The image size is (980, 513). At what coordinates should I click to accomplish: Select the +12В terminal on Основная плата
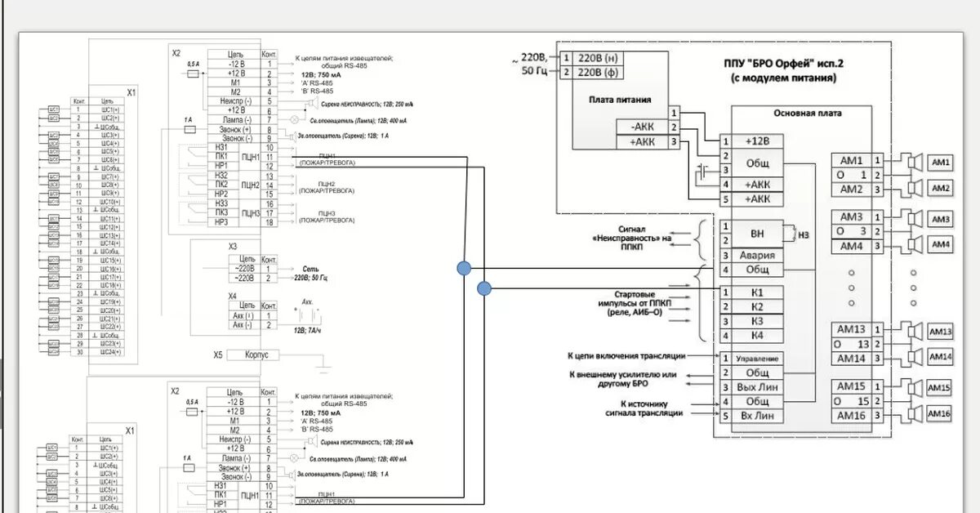757,140
